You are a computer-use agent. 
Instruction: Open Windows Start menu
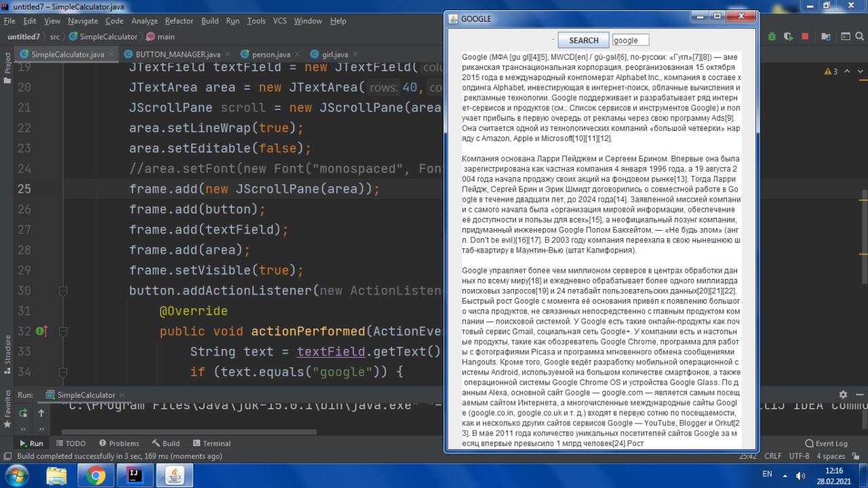pyautogui.click(x=16, y=474)
